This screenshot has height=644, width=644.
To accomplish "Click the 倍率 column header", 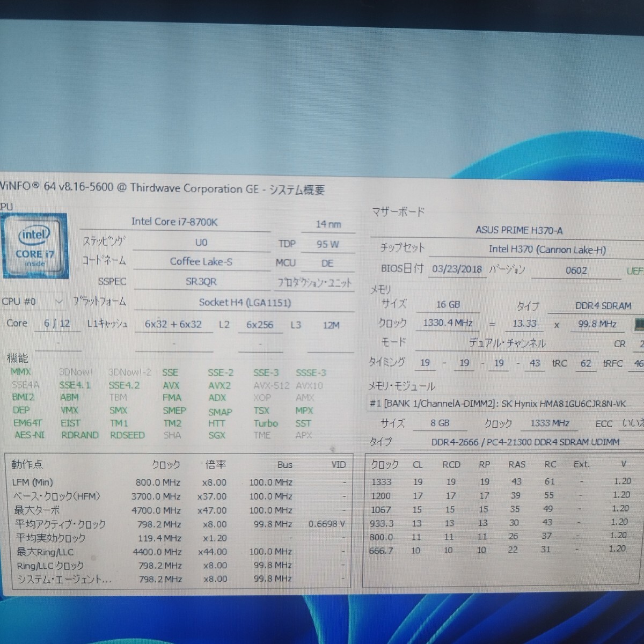I will pyautogui.click(x=215, y=464).
